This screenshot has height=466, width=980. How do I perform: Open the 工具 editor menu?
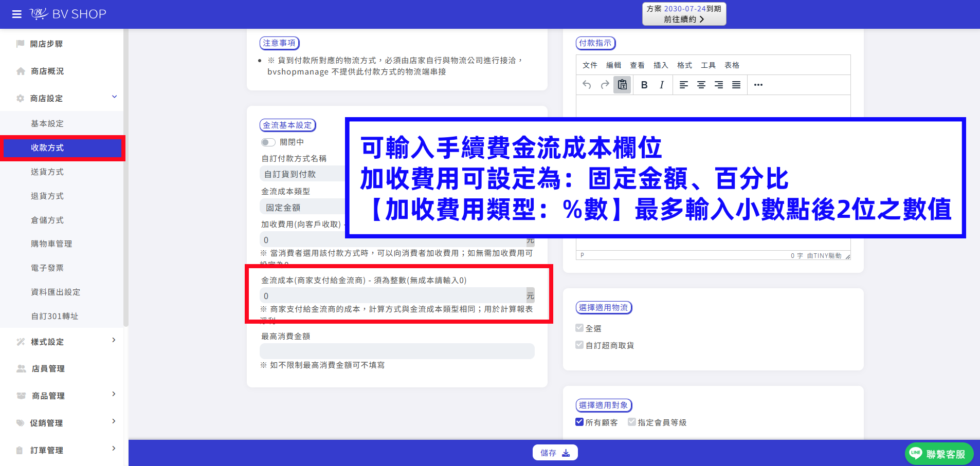(708, 65)
